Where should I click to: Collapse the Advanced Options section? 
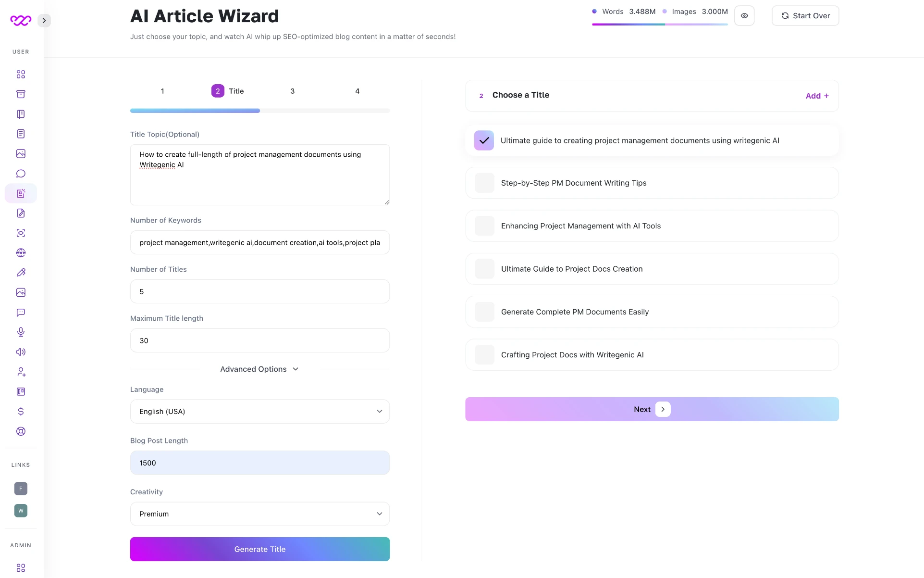259,369
